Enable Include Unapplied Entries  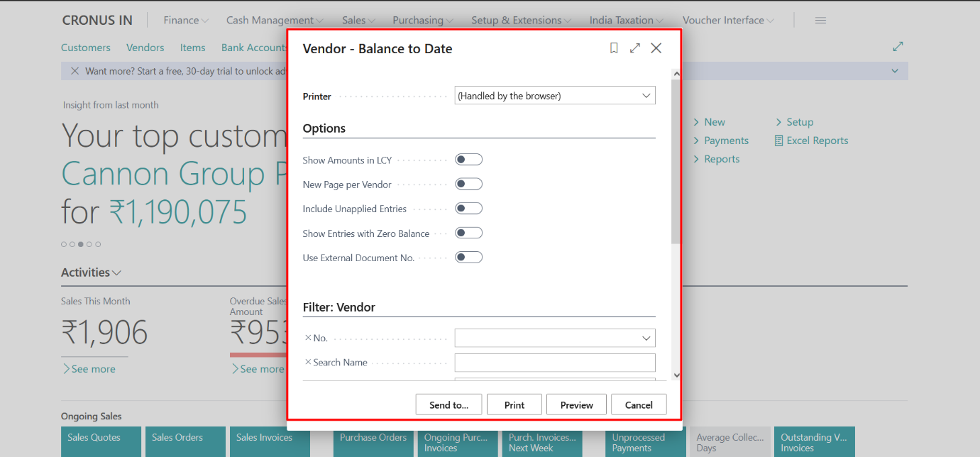pos(468,208)
